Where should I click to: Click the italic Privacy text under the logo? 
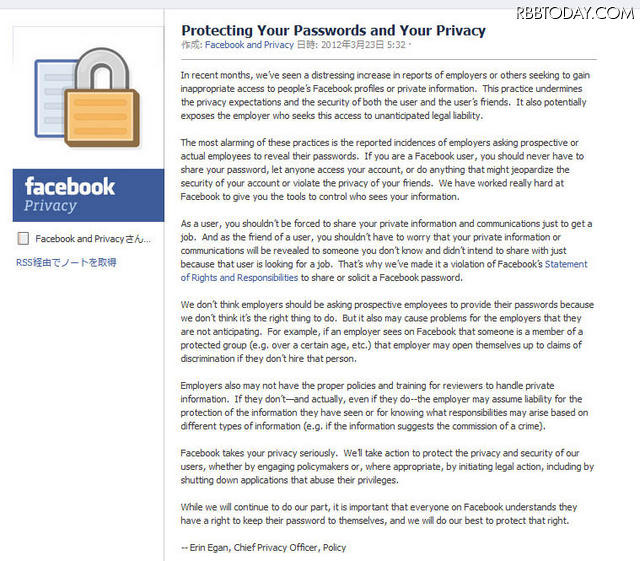50,206
